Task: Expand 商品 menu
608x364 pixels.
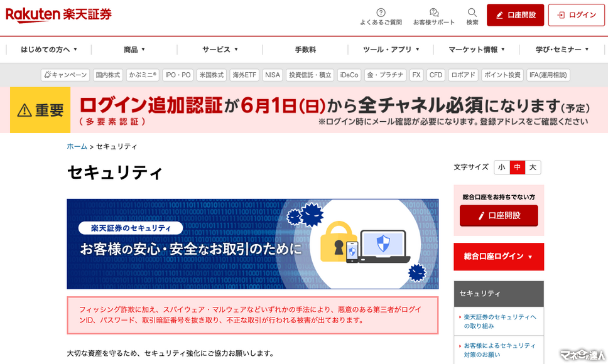Action: 134,50
